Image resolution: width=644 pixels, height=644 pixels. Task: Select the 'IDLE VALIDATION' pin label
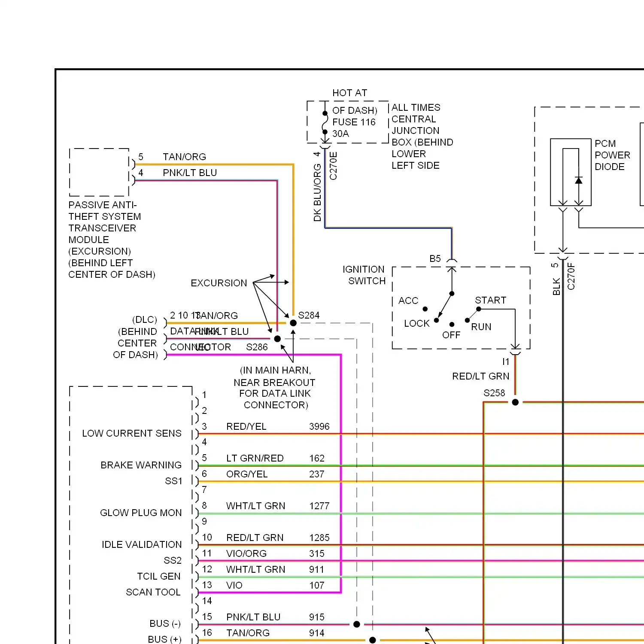142,544
